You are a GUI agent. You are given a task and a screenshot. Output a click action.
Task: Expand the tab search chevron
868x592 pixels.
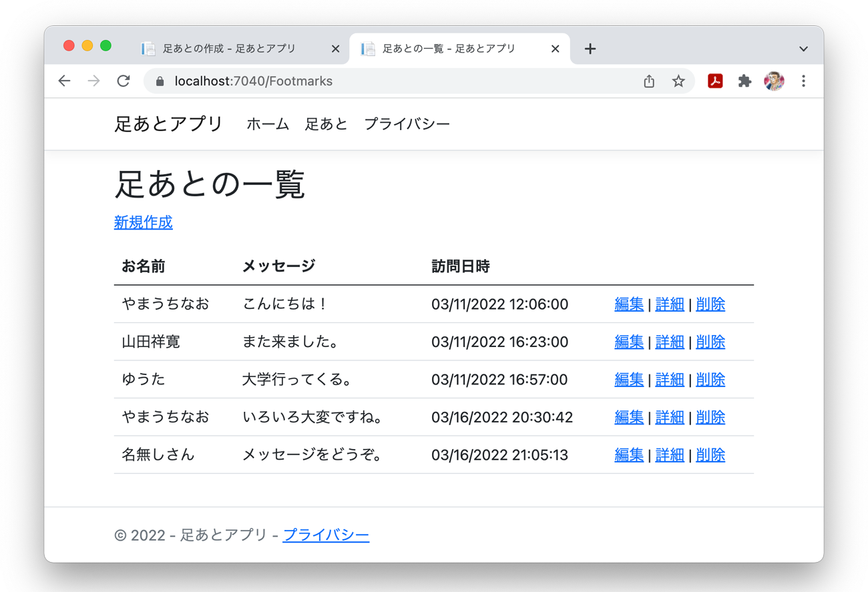(803, 49)
